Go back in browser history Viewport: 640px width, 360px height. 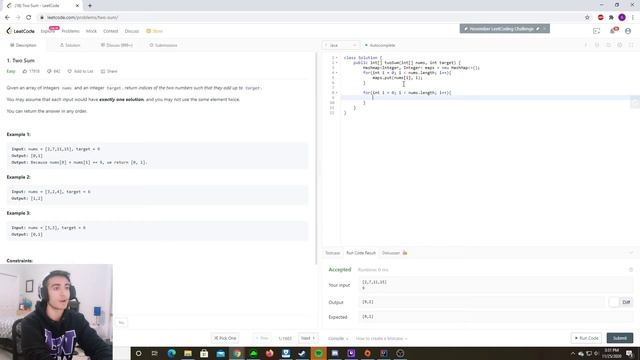[7, 17]
